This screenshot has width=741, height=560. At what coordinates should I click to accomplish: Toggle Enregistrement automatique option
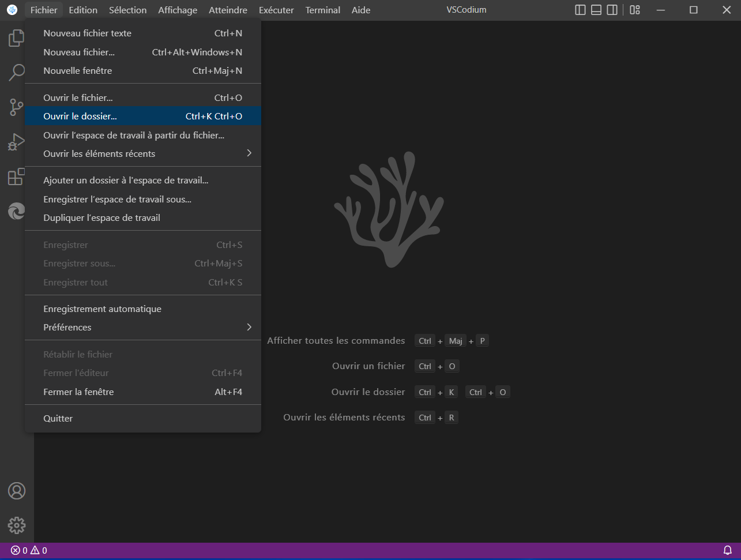tap(102, 309)
